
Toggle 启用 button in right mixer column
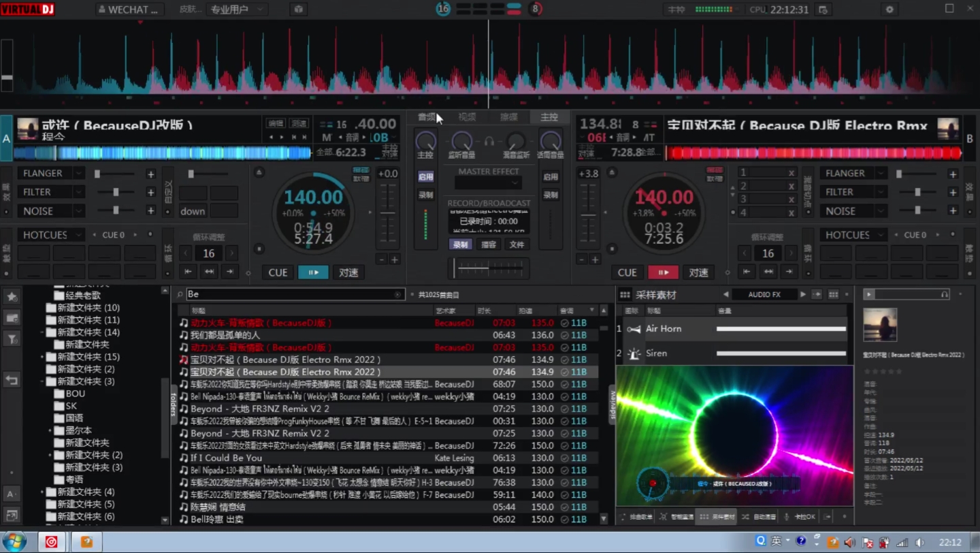(551, 176)
